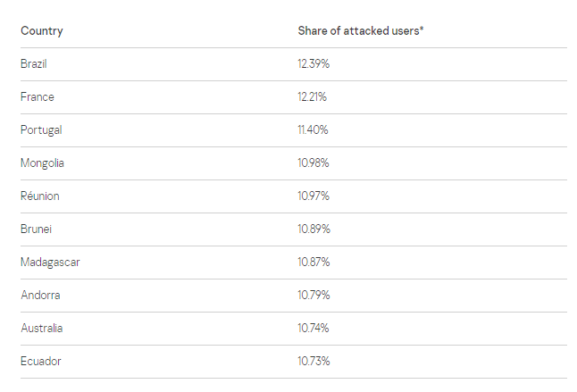Viewport: 577px width, 392px height.
Task: Select the Madagascar country cell
Action: point(50,263)
